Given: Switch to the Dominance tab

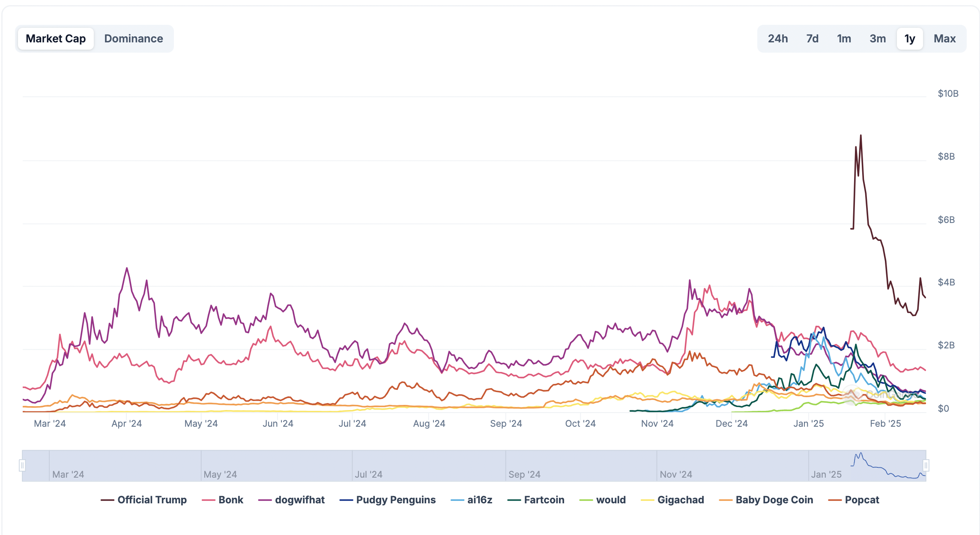Looking at the screenshot, I should click(x=134, y=39).
